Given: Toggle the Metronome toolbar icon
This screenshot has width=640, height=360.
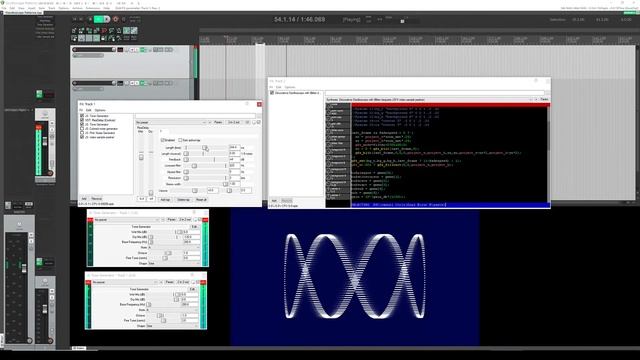Looking at the screenshot, I should (x=119, y=31).
